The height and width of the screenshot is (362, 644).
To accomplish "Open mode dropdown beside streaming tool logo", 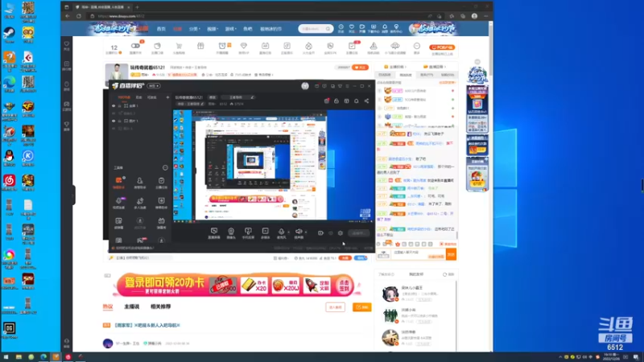I will coord(154,86).
